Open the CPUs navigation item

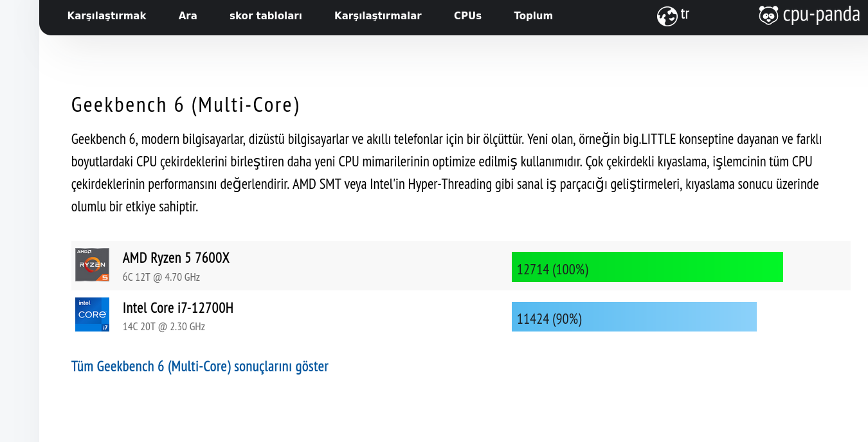tap(467, 16)
